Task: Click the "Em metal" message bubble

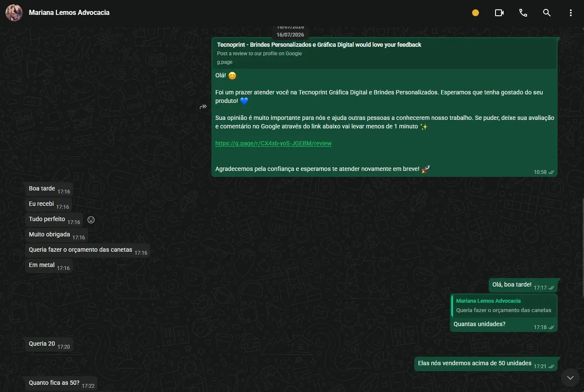Action: pos(49,265)
